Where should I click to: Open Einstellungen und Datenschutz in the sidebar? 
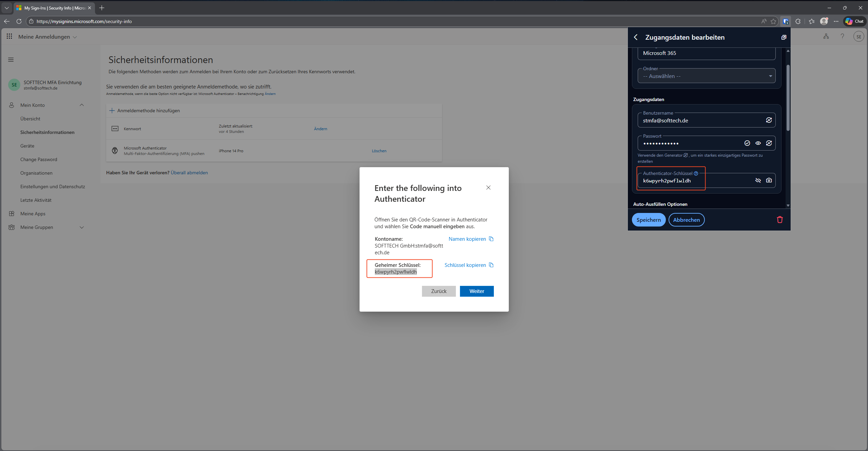coord(53,187)
